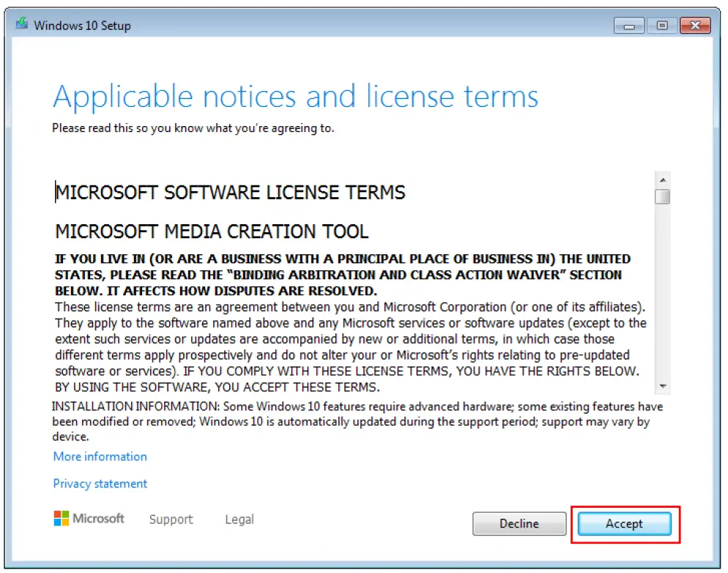Click the red close window icon
This screenshot has height=573, width=728.
694,25
